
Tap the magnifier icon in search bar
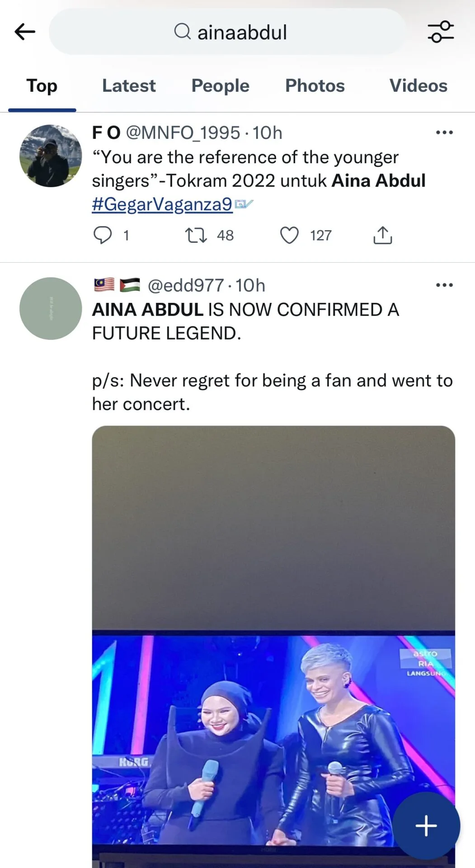pyautogui.click(x=182, y=32)
